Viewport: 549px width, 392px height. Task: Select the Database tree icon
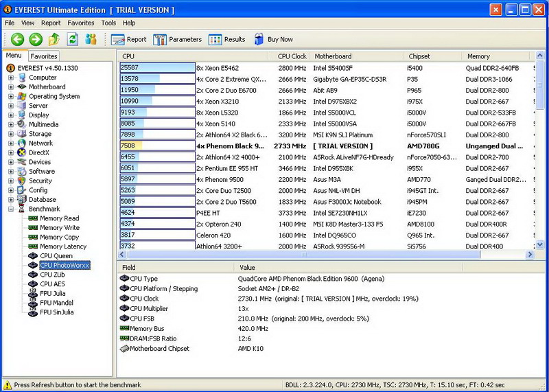point(22,200)
